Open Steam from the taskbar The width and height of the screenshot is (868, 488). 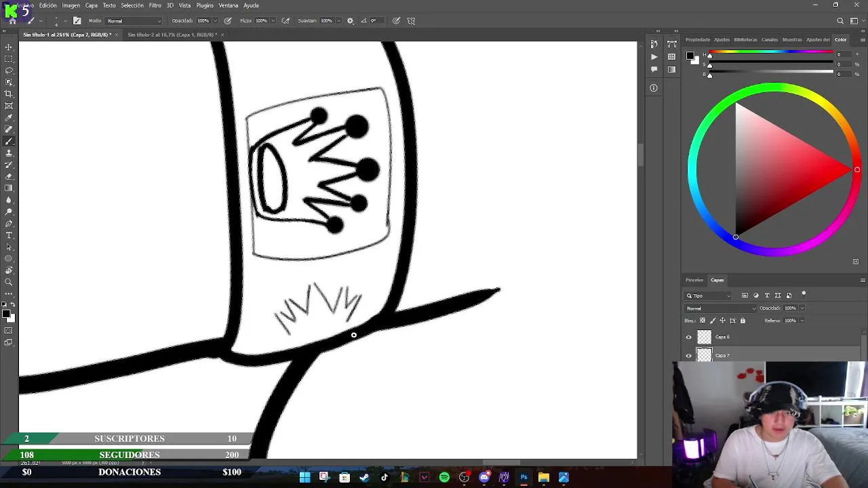(x=364, y=477)
